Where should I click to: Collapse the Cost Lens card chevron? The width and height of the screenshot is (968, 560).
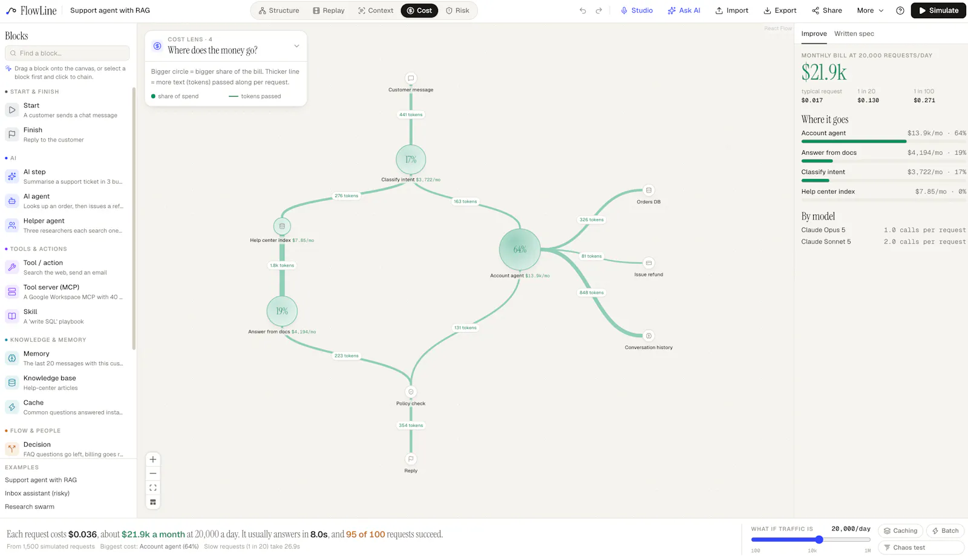[296, 46]
